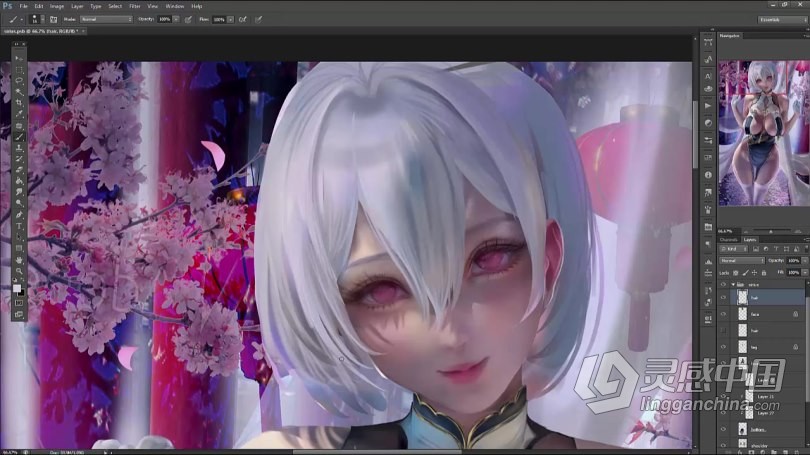Select the Clone Stamp tool
Screen dimensions: 810x455
click(19, 148)
